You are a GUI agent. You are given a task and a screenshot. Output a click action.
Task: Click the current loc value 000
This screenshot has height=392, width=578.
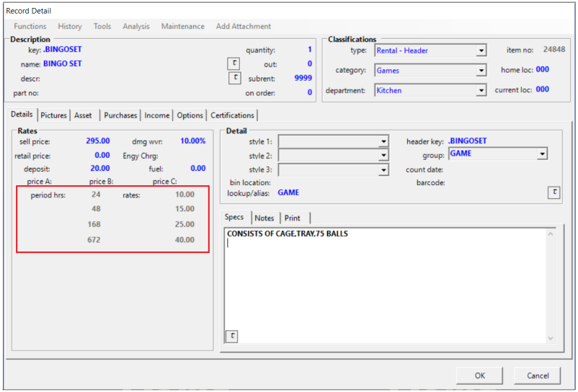tap(542, 89)
